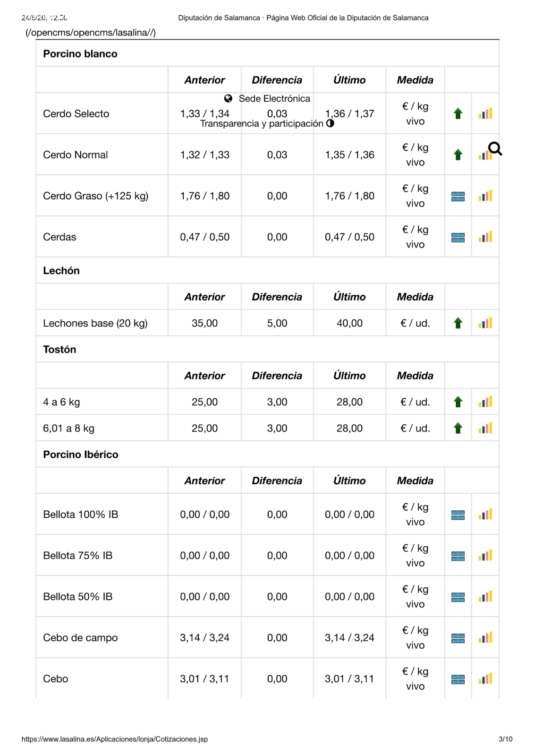Click the green arrow for 6,01 a 8 kg
This screenshot has height=756, width=534.
458,428
